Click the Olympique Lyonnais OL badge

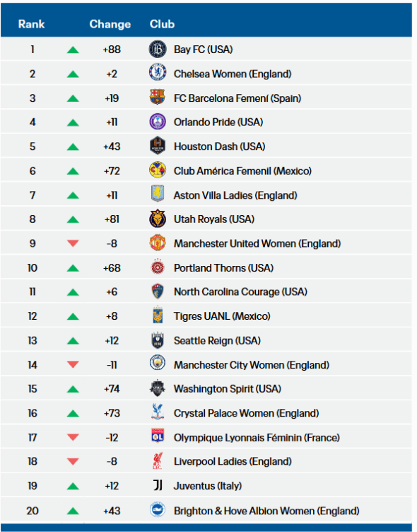coord(158,436)
